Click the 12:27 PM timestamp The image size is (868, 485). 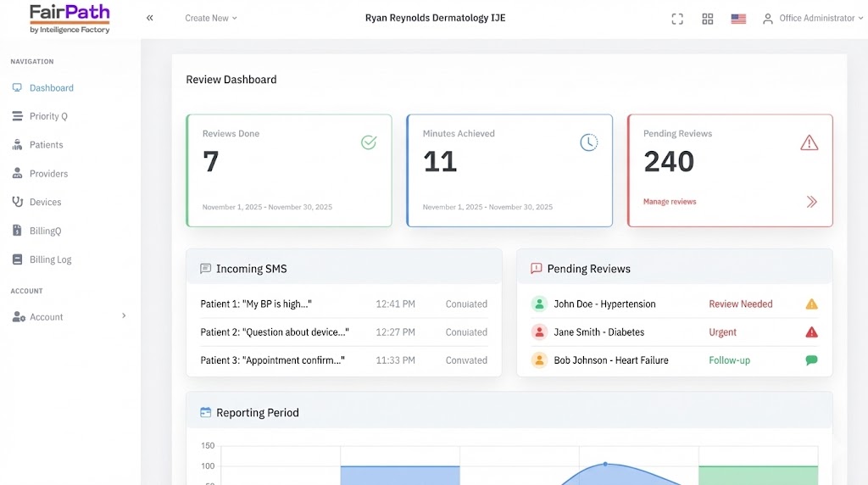tap(395, 332)
